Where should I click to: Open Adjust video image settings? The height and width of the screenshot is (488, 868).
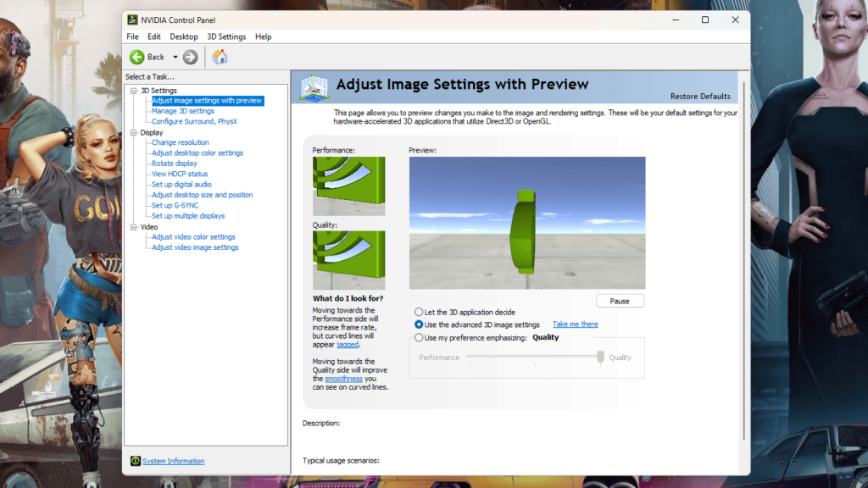(x=195, y=248)
